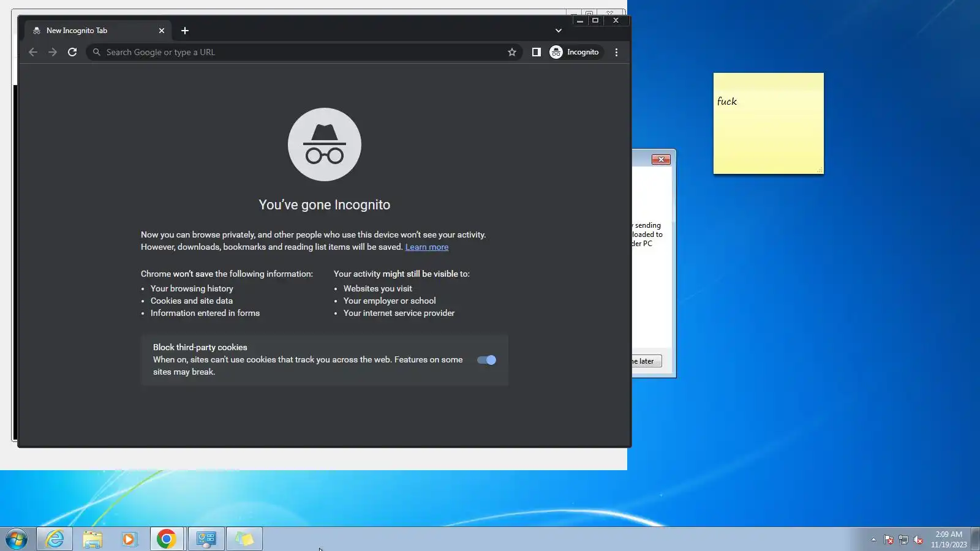Open the three-dot Chrome menu
This screenshot has height=551, width=980.
[x=616, y=52]
